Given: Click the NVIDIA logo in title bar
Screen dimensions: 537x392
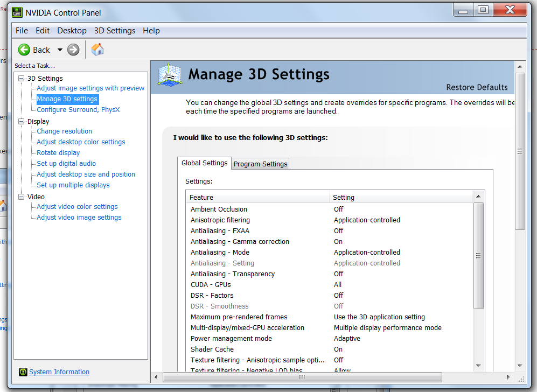Looking at the screenshot, I should click(18, 12).
